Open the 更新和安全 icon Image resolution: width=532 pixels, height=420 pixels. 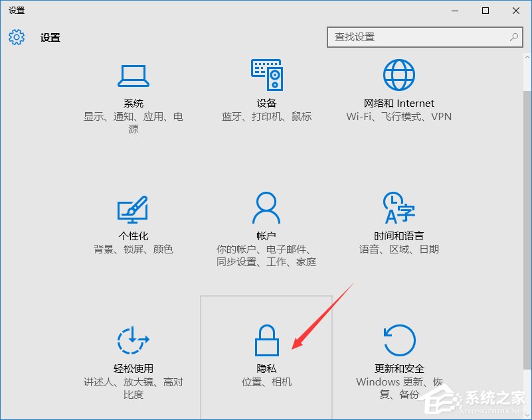point(399,340)
